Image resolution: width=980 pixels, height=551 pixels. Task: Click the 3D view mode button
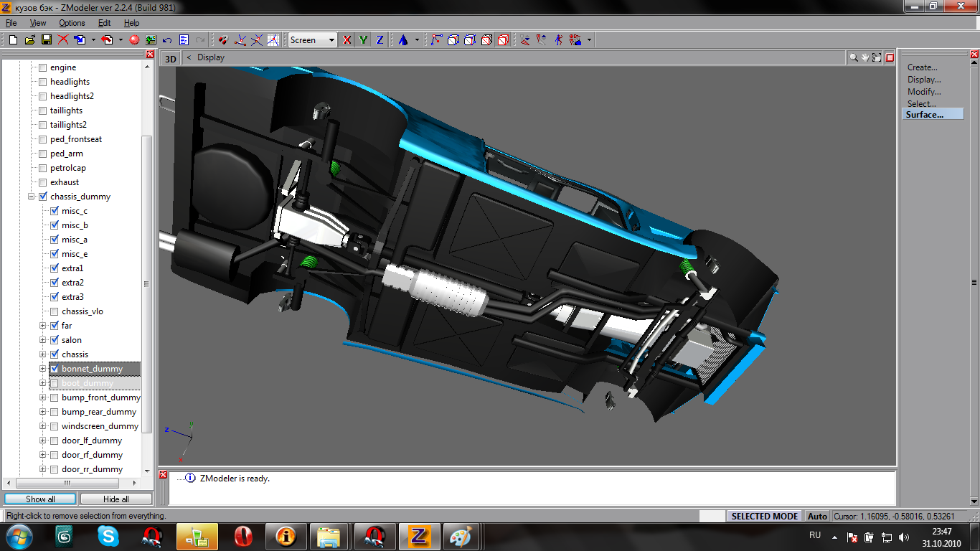coord(171,58)
